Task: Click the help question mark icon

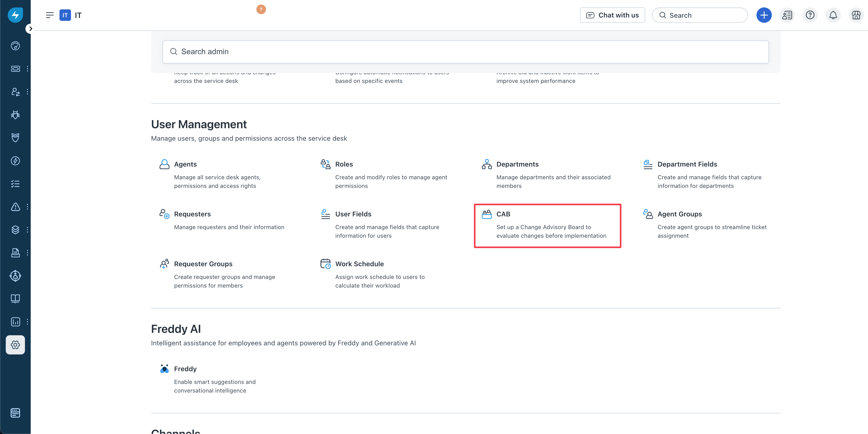Action: [x=810, y=15]
